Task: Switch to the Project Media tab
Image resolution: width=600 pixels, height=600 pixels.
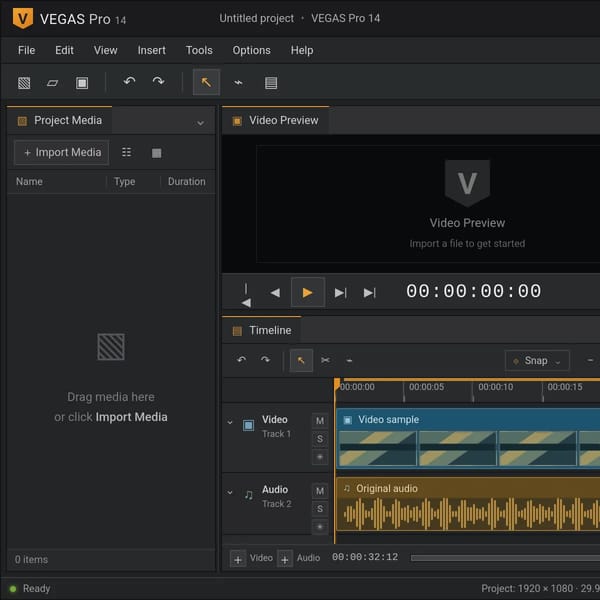Action: click(60, 120)
